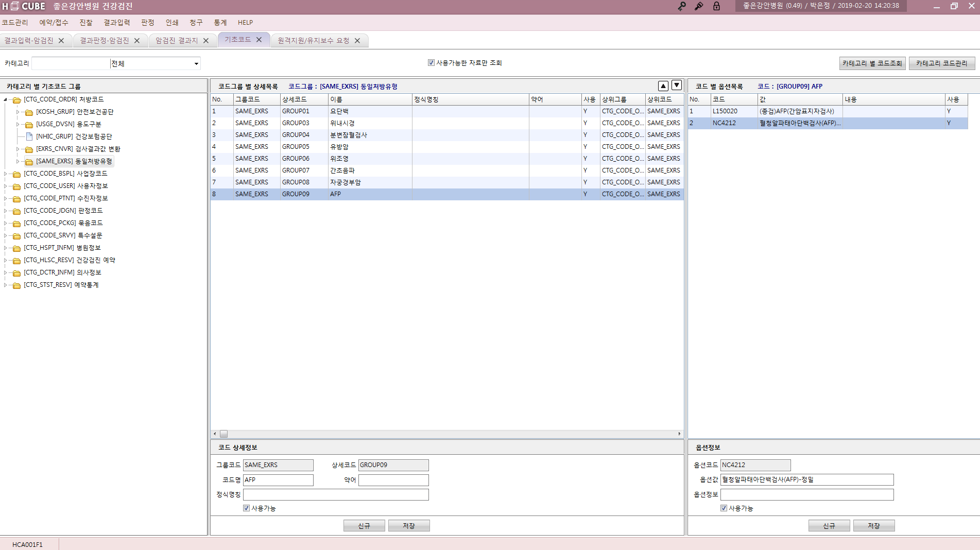This screenshot has height=550, width=980.
Task: Toggle 사용가능 checkbox in 코드 상세정보 panel
Action: tap(246, 508)
